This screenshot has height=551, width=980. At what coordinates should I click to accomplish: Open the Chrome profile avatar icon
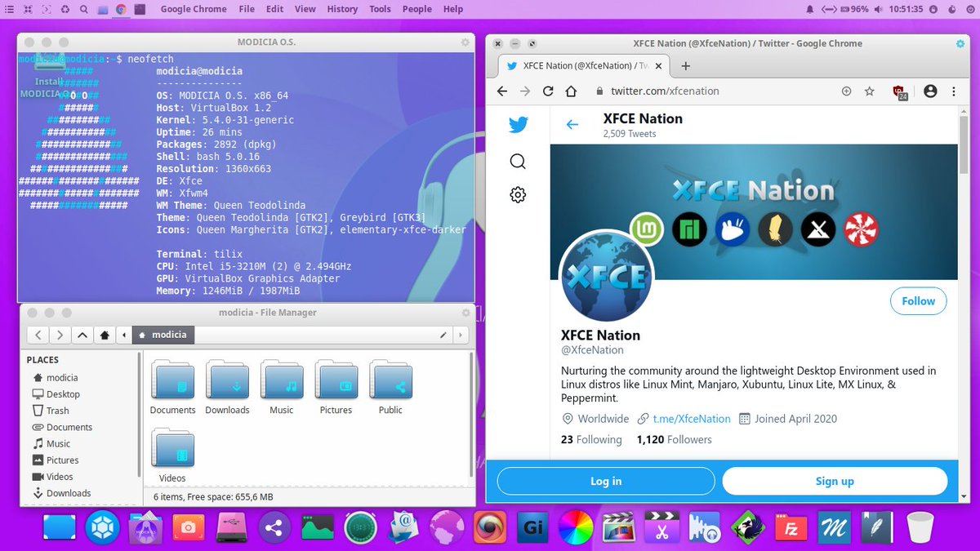point(929,91)
